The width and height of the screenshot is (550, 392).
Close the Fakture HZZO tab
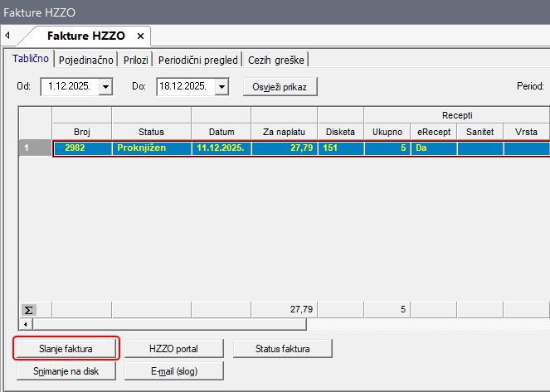pyautogui.click(x=140, y=36)
